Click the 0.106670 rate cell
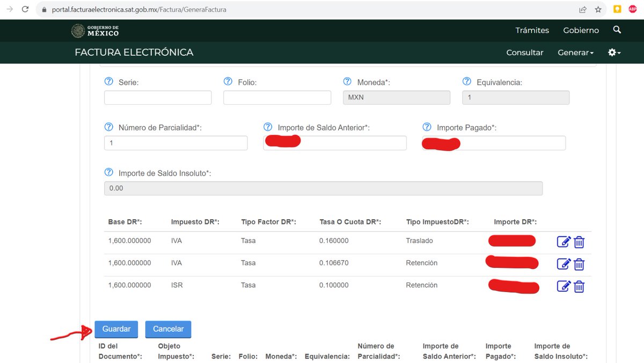Screen dimensions: 644x363 334,263
